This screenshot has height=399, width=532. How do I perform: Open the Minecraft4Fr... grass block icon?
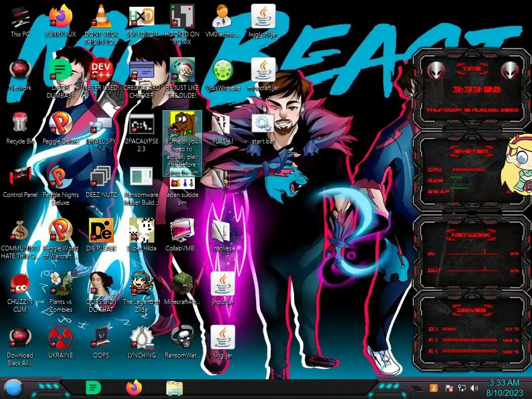coord(182,284)
